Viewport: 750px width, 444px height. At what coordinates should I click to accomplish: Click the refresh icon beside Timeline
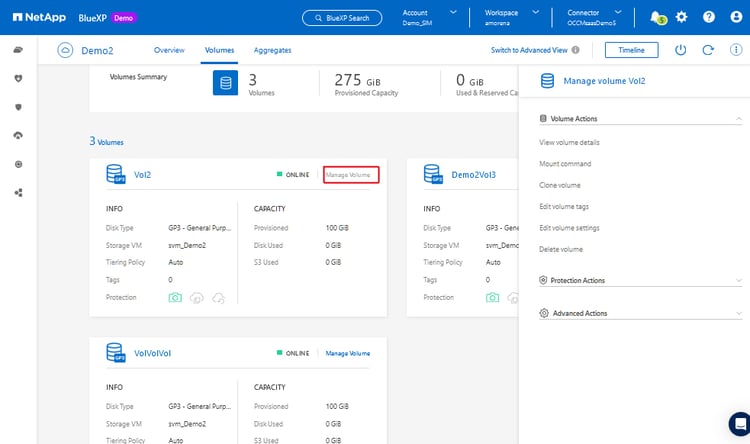click(708, 50)
